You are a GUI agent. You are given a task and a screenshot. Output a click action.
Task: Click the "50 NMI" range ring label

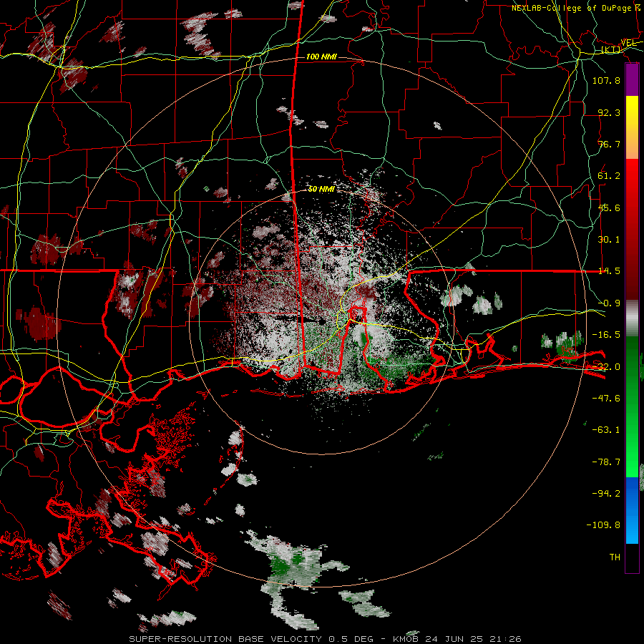click(x=321, y=189)
